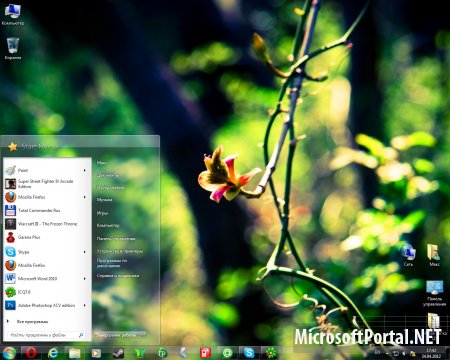Open Документы in Start menu right pane

pyautogui.click(x=108, y=175)
